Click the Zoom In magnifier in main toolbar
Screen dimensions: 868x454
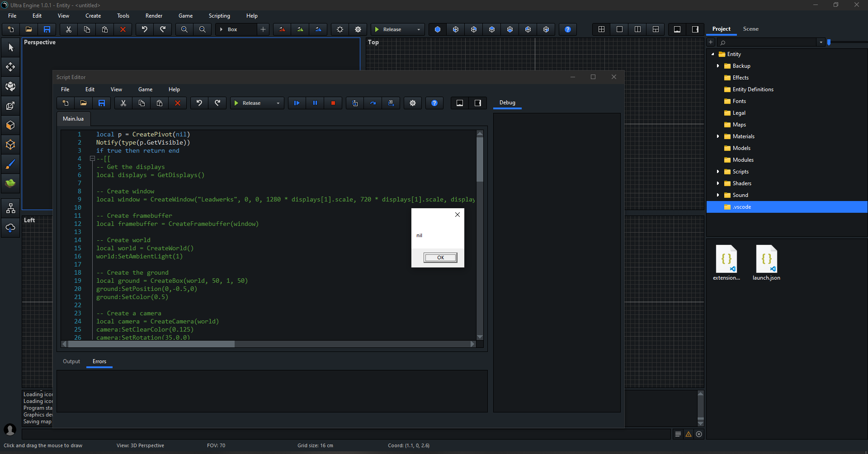[x=184, y=29]
